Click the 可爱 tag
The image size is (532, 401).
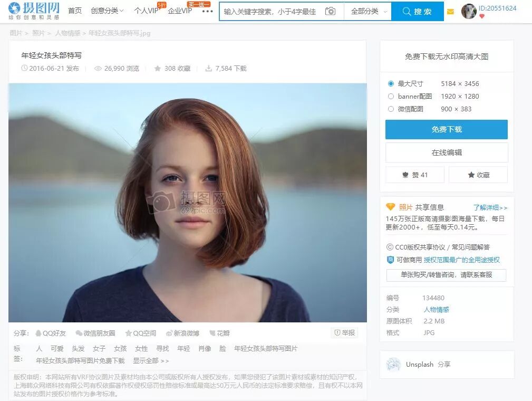pos(57,348)
